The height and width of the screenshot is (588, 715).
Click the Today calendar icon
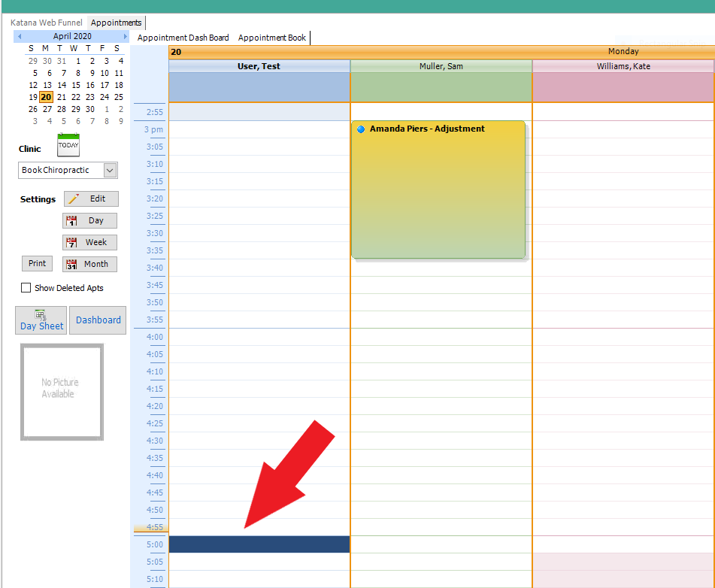[68, 144]
